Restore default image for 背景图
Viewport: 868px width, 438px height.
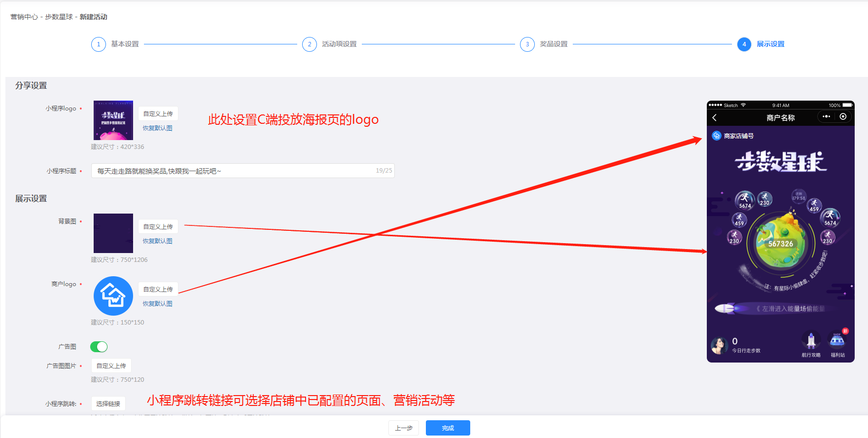pyautogui.click(x=158, y=241)
